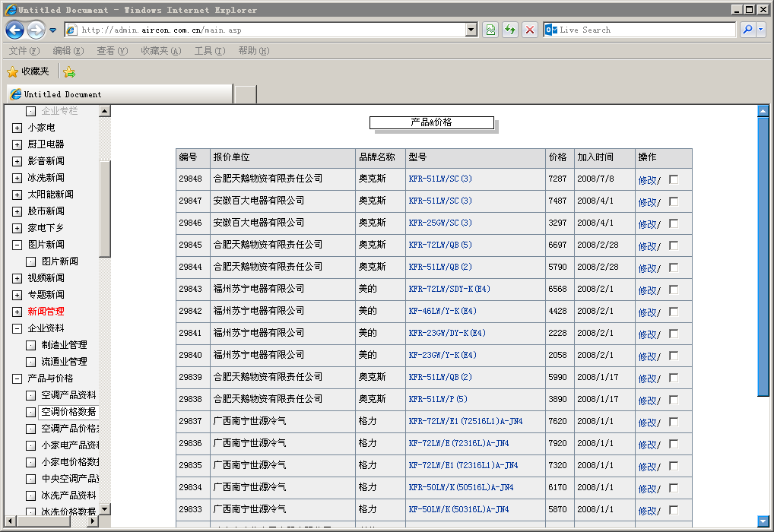This screenshot has height=532, width=774.
Task: Select the Untitled Document tab
Action: click(119, 94)
